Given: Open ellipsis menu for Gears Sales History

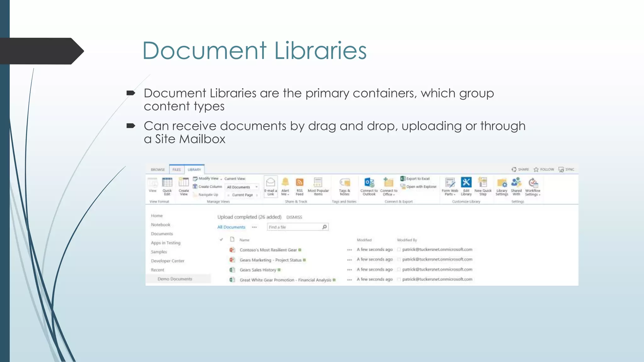Looking at the screenshot, I should pyautogui.click(x=349, y=270).
